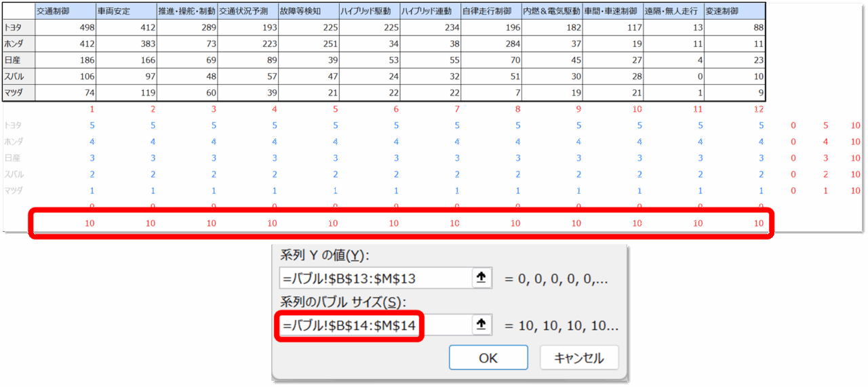Select the 遠隔・無人走行 header cell
This screenshot has width=868, height=387.
click(x=673, y=11)
